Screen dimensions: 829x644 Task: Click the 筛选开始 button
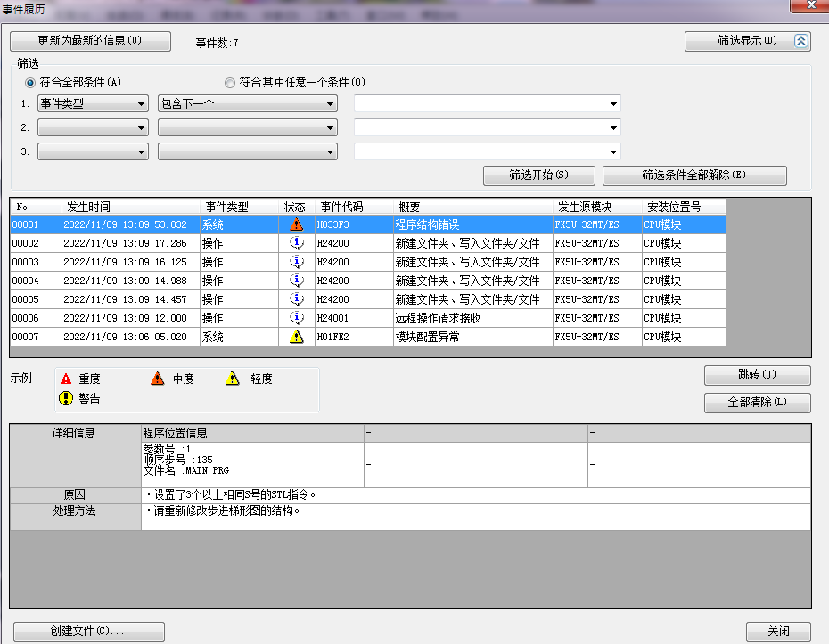coord(538,175)
